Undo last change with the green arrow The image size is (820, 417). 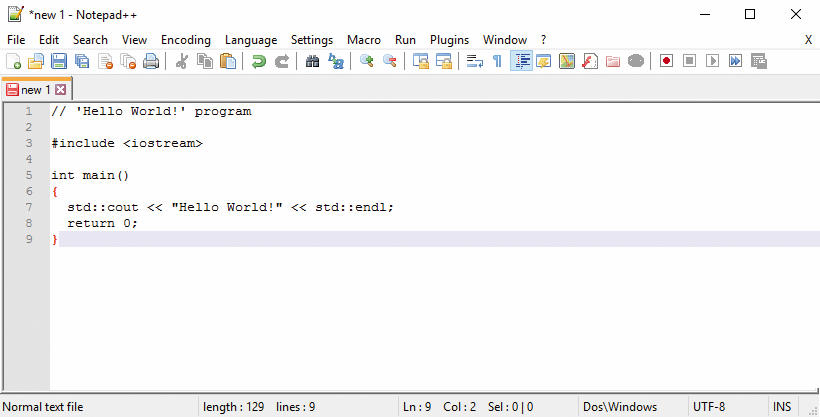tap(258, 61)
